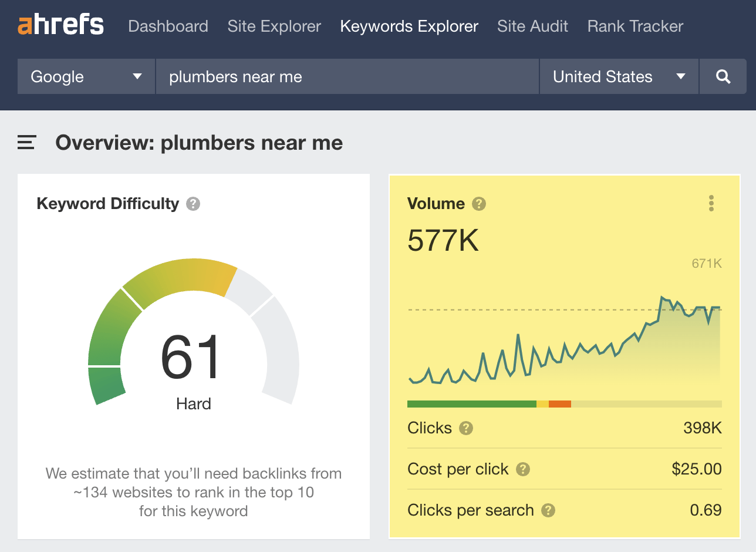
Task: Open Site Audit
Action: [532, 26]
